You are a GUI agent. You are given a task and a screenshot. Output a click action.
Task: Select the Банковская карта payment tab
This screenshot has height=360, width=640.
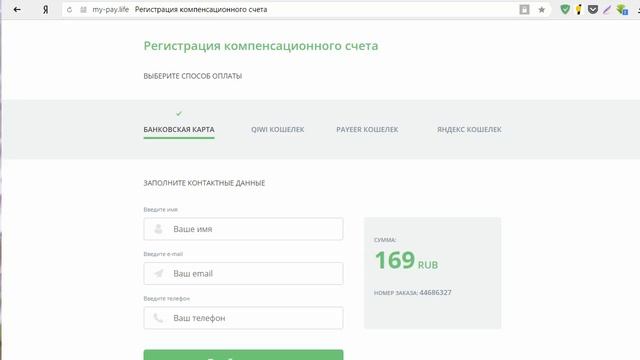click(179, 129)
